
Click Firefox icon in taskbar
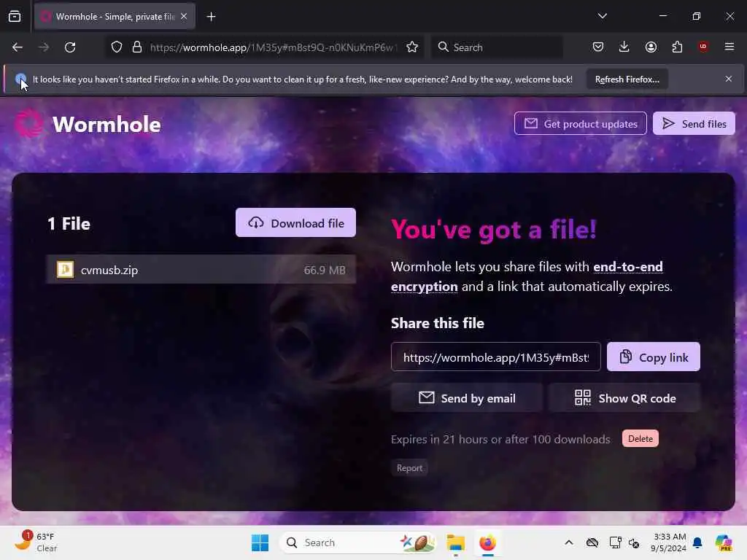pyautogui.click(x=487, y=542)
